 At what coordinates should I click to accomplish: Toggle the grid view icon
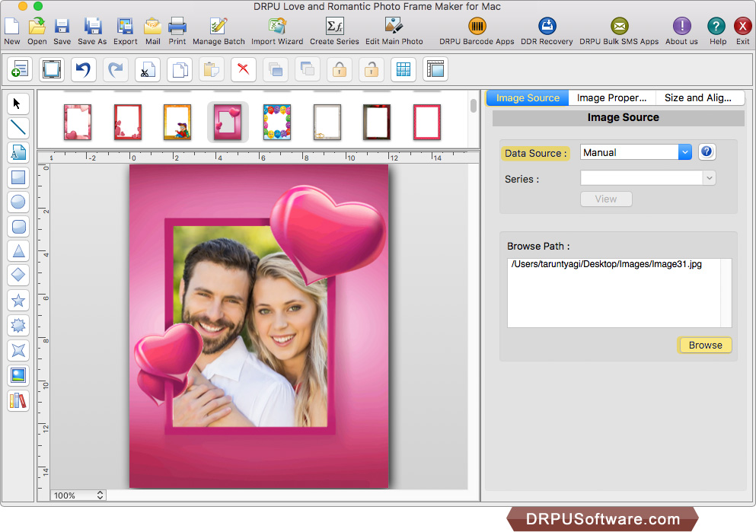(x=403, y=70)
